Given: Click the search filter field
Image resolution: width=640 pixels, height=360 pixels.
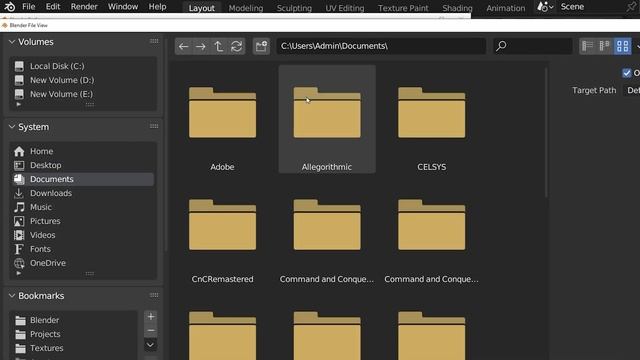Looking at the screenshot, I should (533, 46).
